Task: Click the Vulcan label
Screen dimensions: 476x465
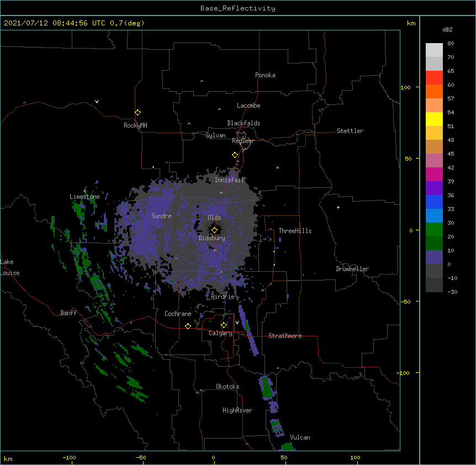Action: click(300, 437)
